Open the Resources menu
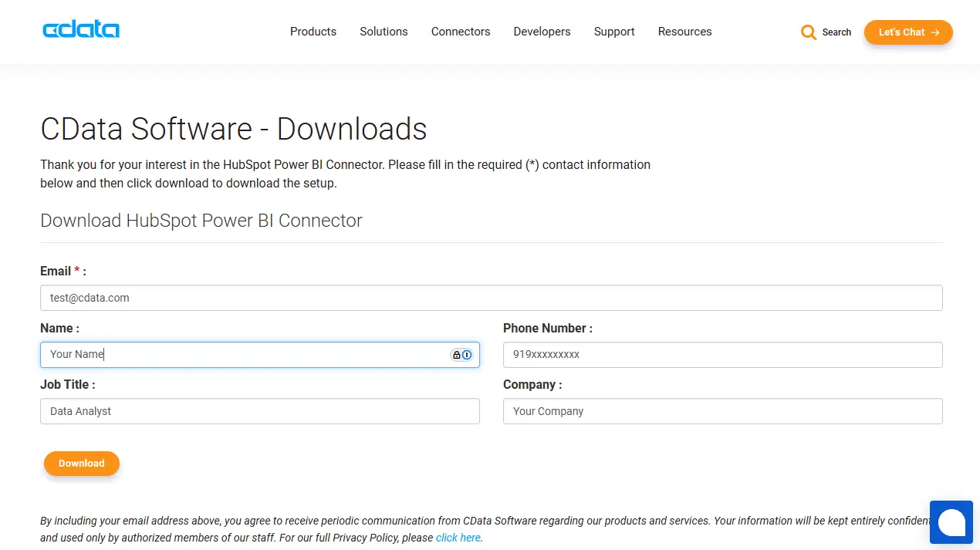The width and height of the screenshot is (980, 550). pyautogui.click(x=684, y=32)
